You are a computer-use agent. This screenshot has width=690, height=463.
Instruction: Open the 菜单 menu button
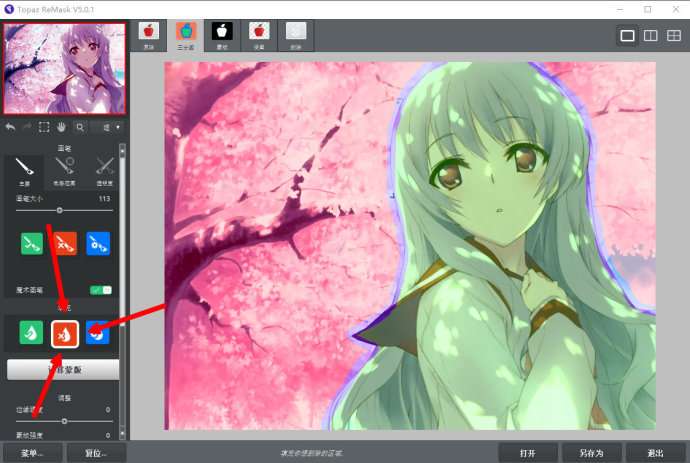click(x=31, y=453)
